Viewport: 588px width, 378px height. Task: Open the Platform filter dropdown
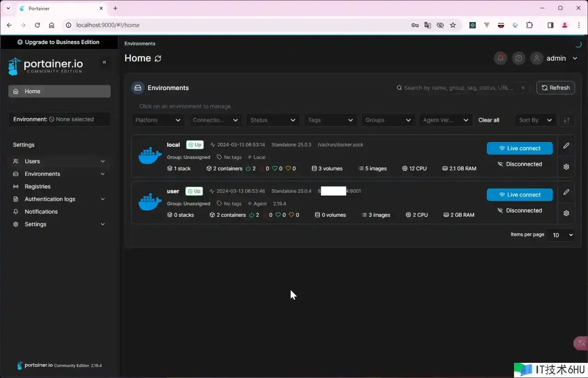point(158,120)
